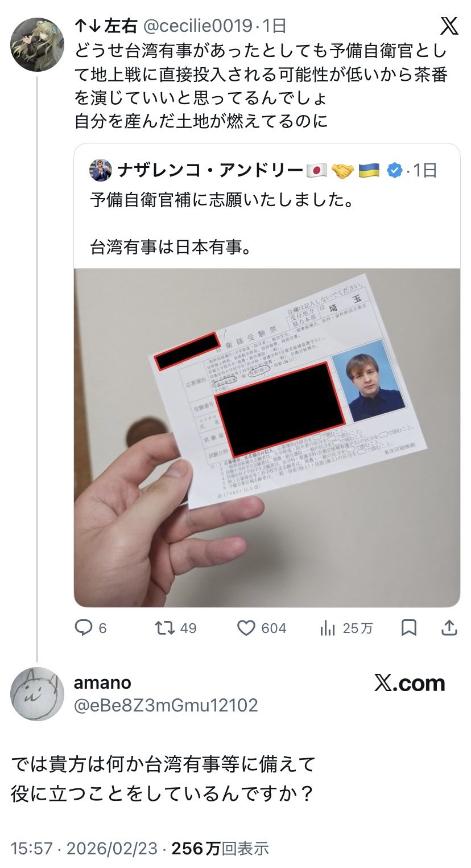The width and height of the screenshot is (471, 868).
Task: Open amano display name
Action: click(x=102, y=682)
